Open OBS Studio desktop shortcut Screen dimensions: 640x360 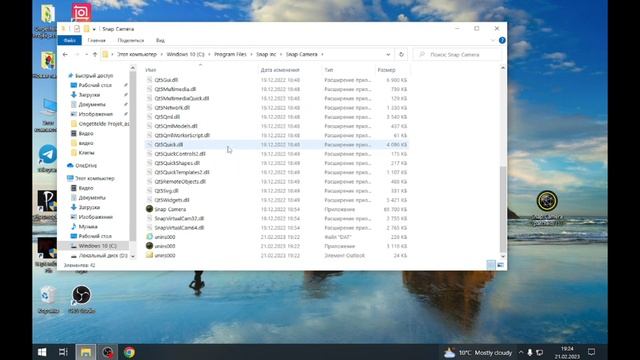coord(81,299)
